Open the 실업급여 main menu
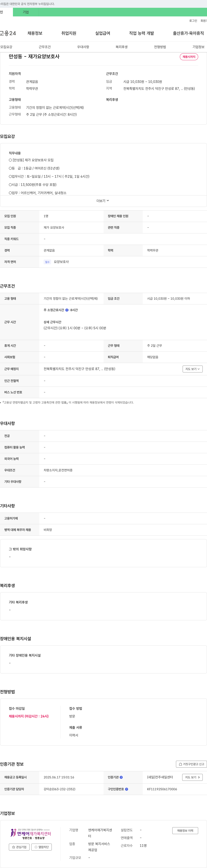This screenshot has height=868, width=207. [x=103, y=33]
